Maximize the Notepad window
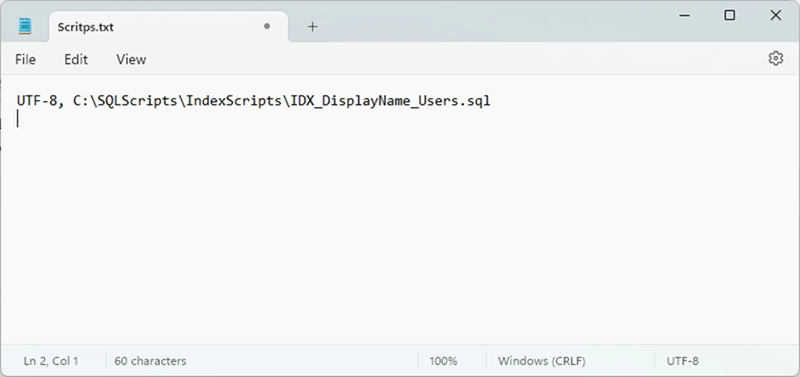 point(730,15)
